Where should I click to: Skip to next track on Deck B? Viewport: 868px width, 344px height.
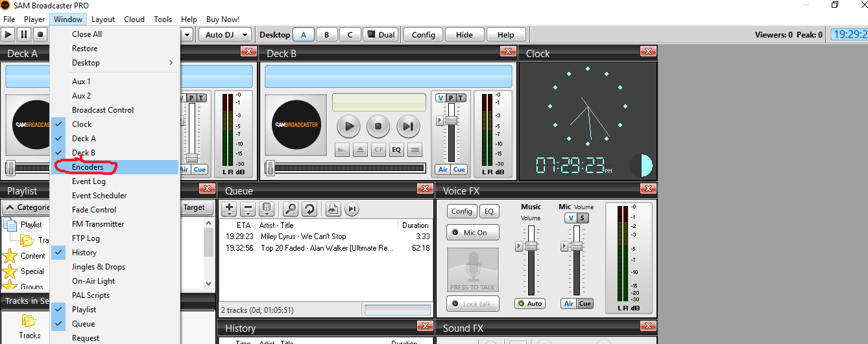click(x=408, y=126)
